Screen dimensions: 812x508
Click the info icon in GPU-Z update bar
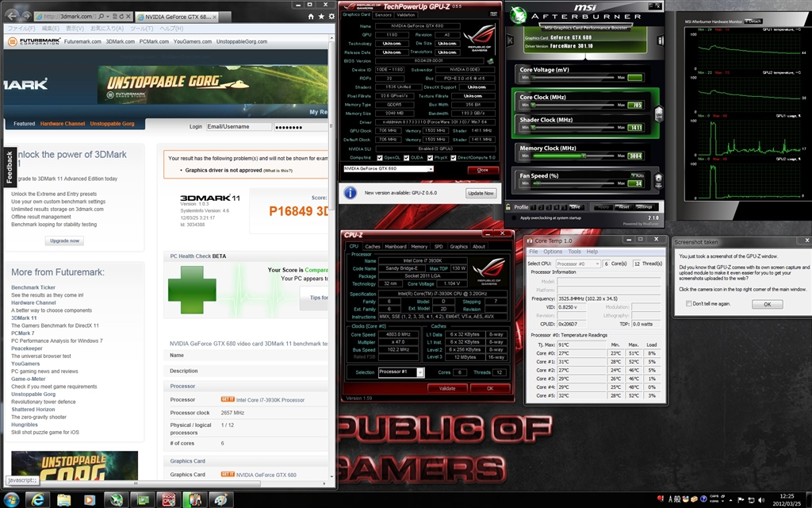[350, 193]
